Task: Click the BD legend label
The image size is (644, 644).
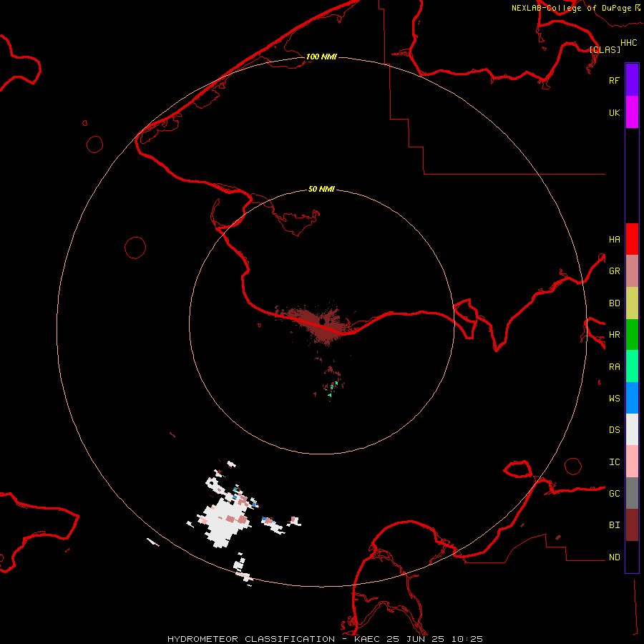Action: [614, 303]
